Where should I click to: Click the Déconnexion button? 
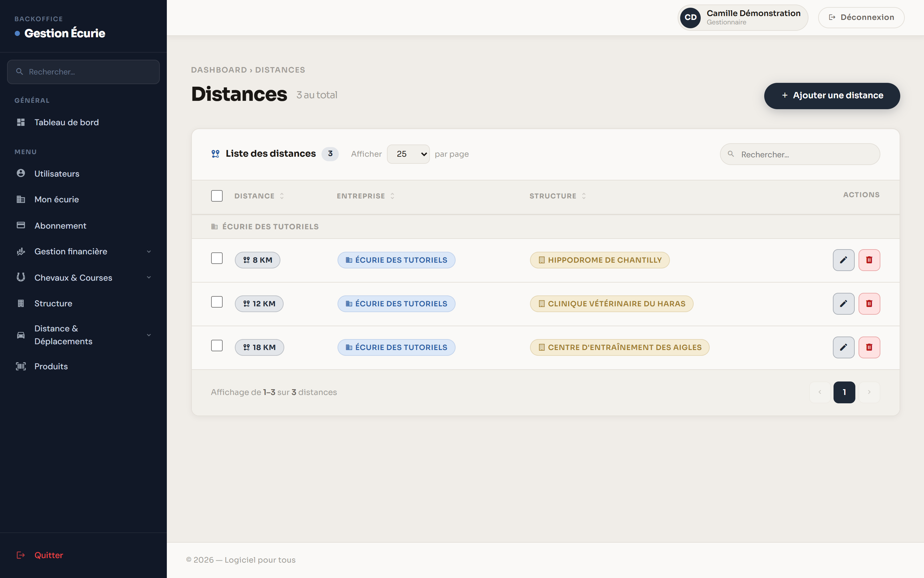[x=861, y=17]
